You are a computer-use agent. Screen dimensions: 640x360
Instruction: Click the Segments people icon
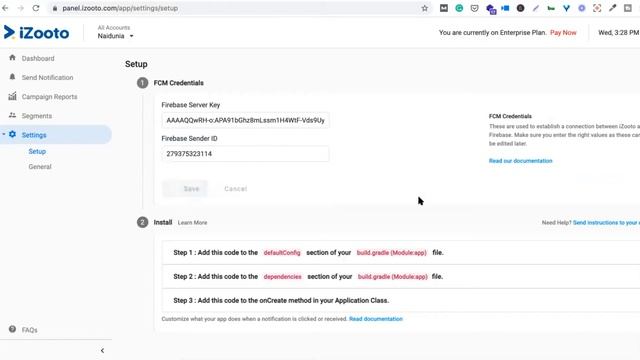point(12,116)
